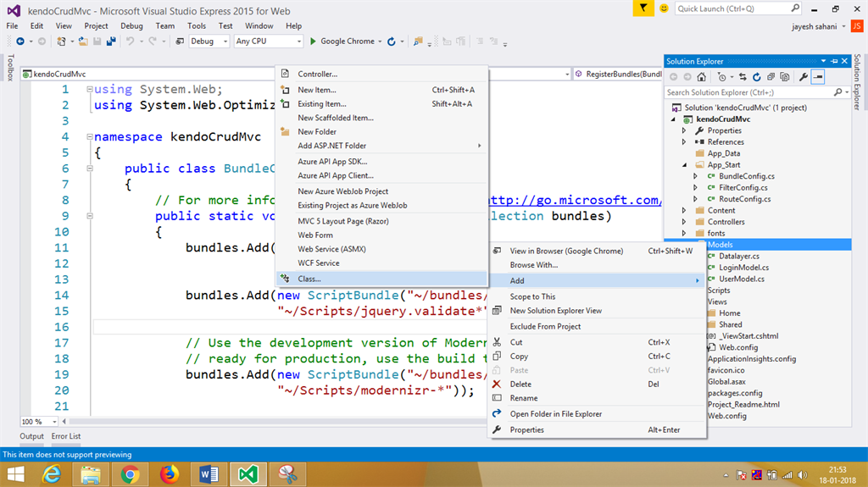
Task: Click the feedback smiley face icon
Action: (663, 8)
